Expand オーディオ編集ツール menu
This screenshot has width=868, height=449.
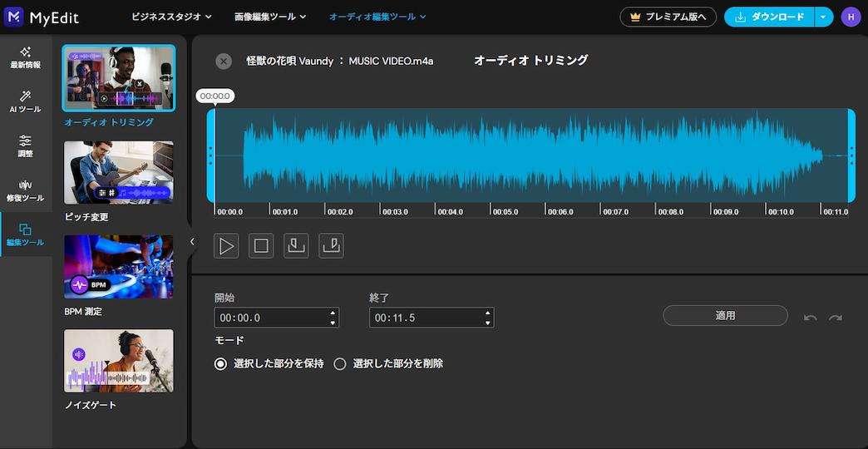(377, 17)
